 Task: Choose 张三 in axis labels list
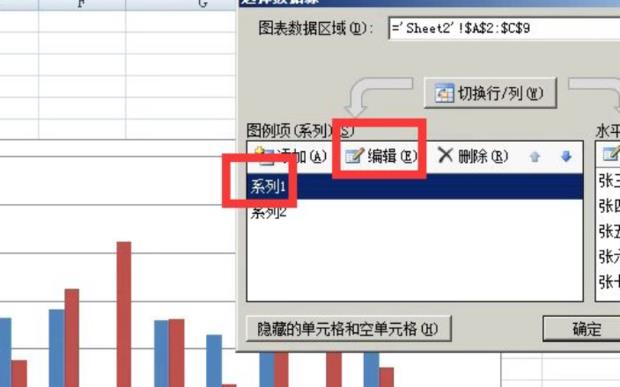coord(609,181)
